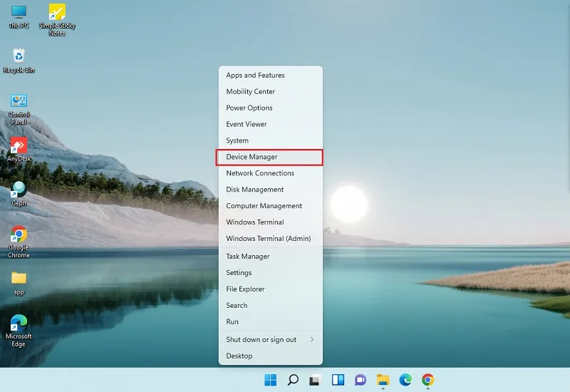This screenshot has width=570, height=392.
Task: Open Task View from the taskbar
Action: 315,380
